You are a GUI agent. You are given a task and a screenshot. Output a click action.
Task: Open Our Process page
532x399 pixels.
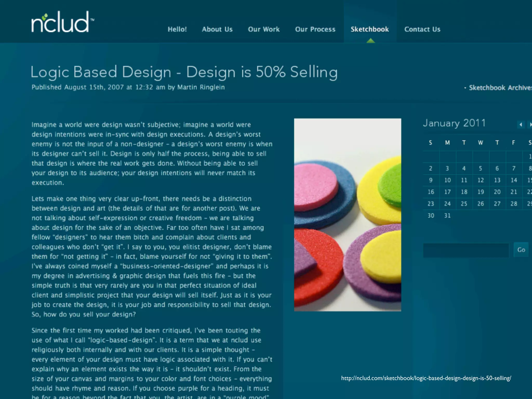coord(315,29)
